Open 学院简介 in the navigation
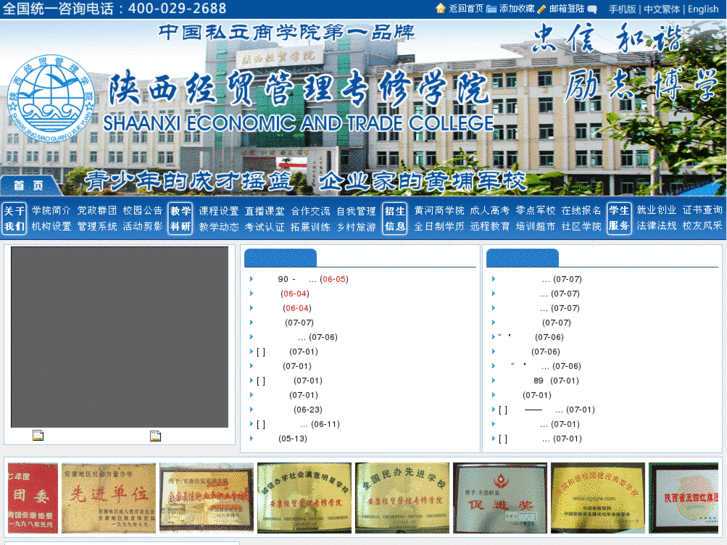This screenshot has height=545, width=727. [51, 211]
